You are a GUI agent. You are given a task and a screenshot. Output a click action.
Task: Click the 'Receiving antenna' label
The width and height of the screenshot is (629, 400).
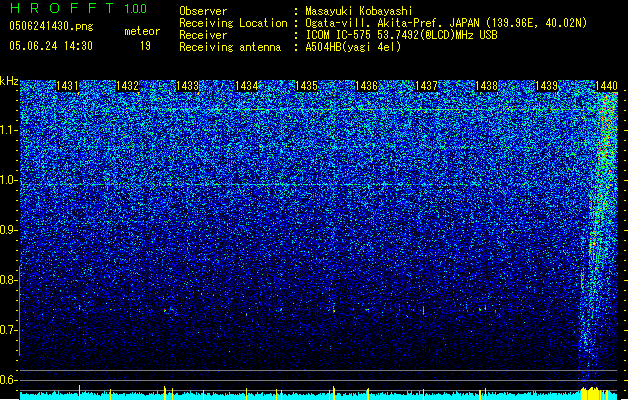(230, 47)
